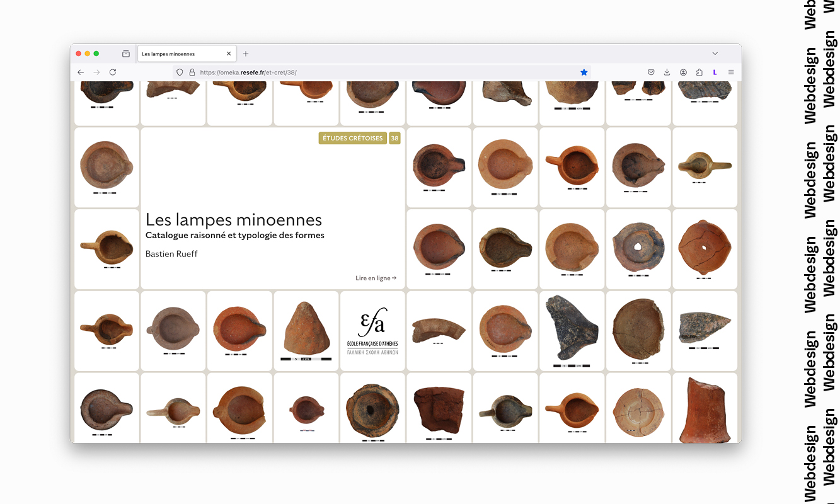This screenshot has width=840, height=504.
Task: Open the grey pointed stone fragment thumbnail
Action: (x=705, y=331)
